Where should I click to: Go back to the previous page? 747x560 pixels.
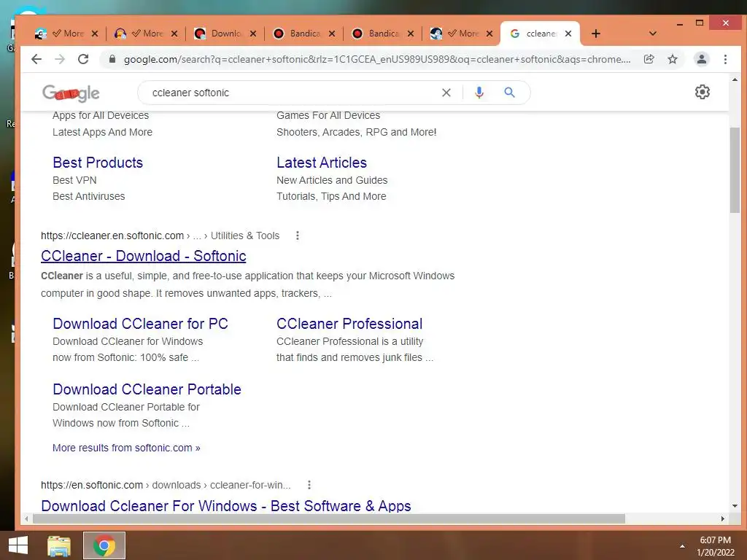(x=36, y=59)
